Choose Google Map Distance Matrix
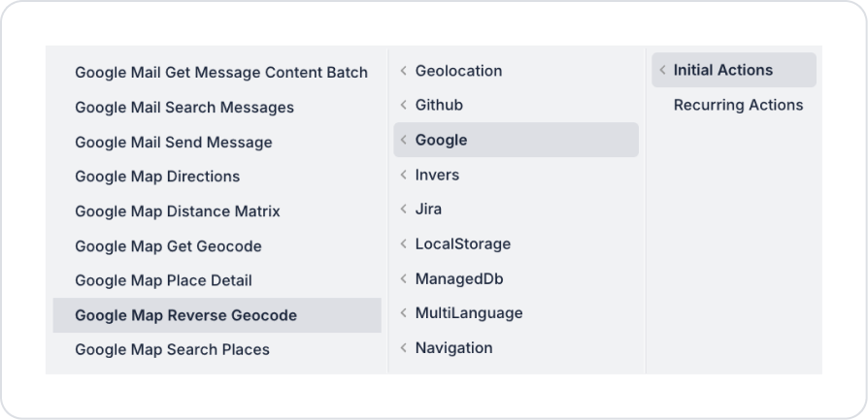 178,211
